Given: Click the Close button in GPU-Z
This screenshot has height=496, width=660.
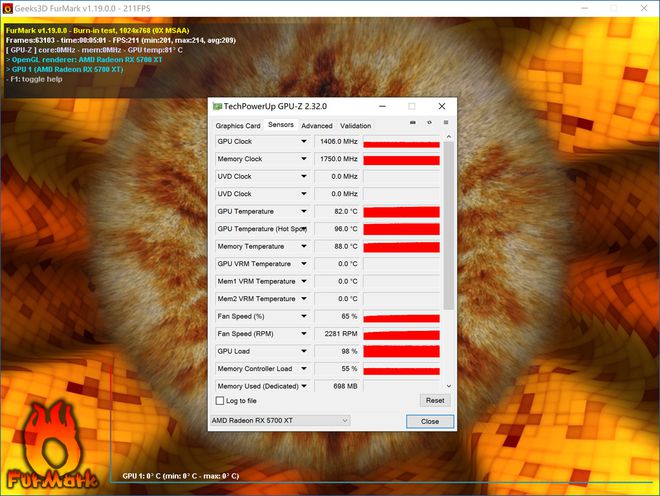Looking at the screenshot, I should click(430, 421).
